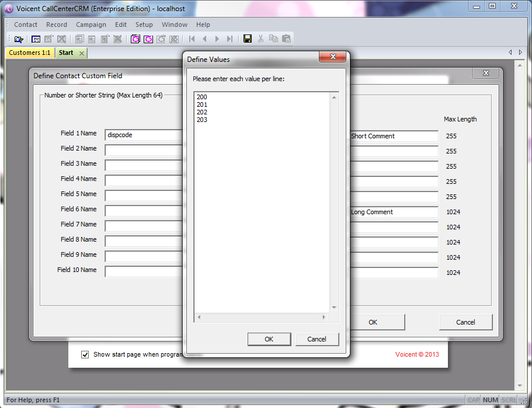The width and height of the screenshot is (532, 408).
Task: Click values list horizontal scrollbar right arrow
Action: 324,317
